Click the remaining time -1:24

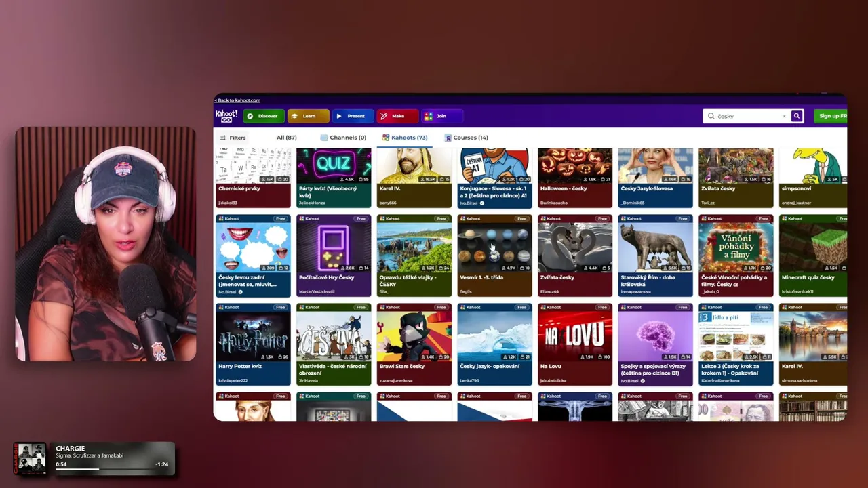point(163,464)
